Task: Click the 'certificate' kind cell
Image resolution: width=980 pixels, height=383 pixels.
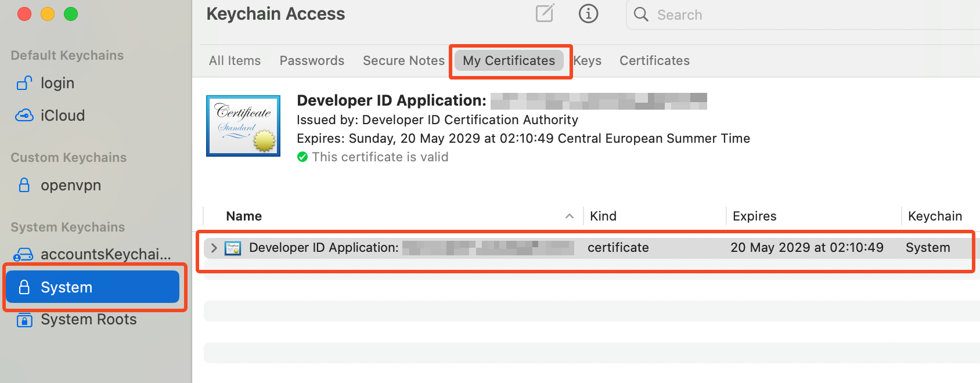Action: (x=618, y=248)
